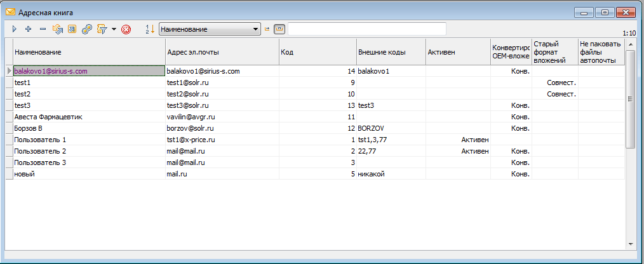Click the vavilin@avgr.ru email cell
Image resolution: width=644 pixels, height=264 pixels.
[222, 117]
